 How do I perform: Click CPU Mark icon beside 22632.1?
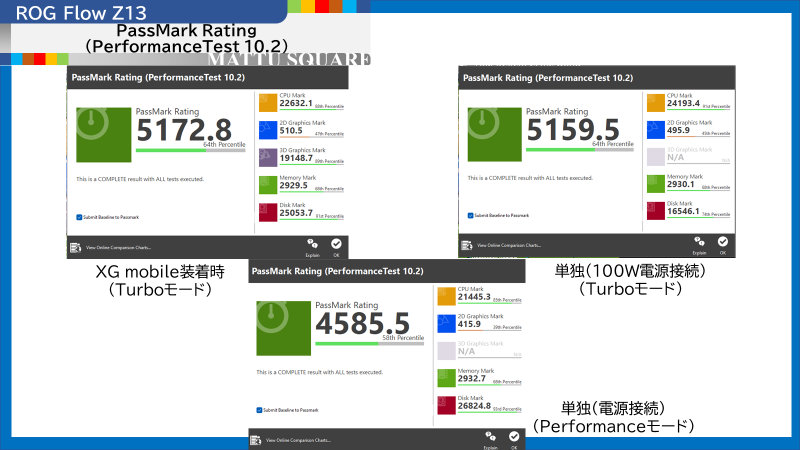[x=268, y=103]
